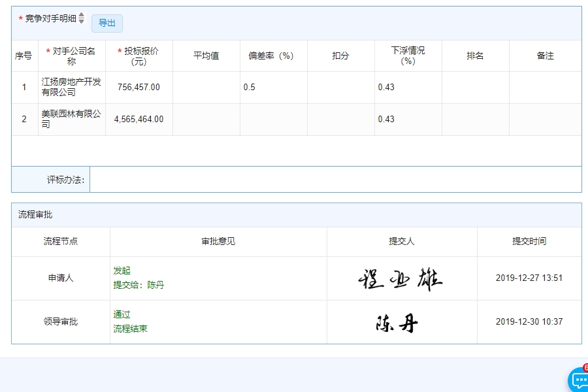Select the 备注 column header

(546, 56)
